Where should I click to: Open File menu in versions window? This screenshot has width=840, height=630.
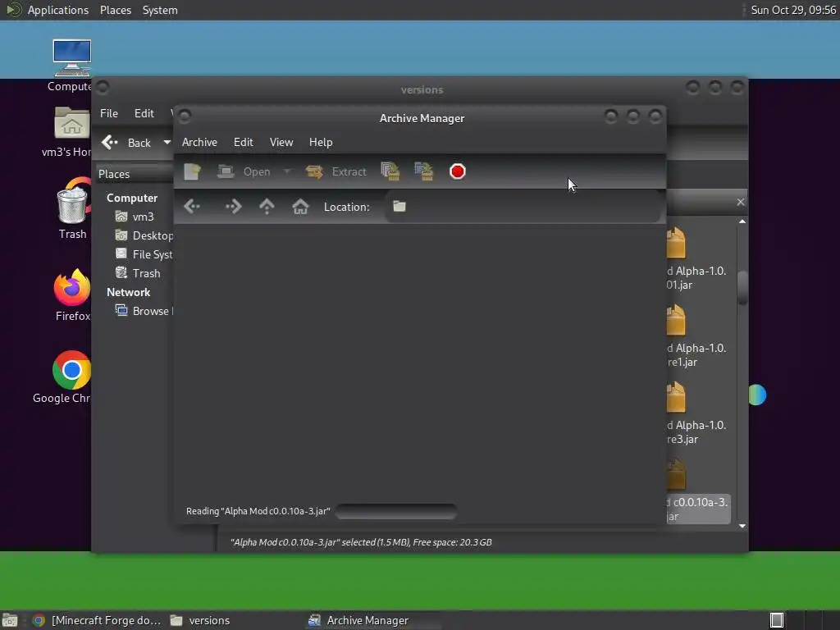click(x=109, y=113)
